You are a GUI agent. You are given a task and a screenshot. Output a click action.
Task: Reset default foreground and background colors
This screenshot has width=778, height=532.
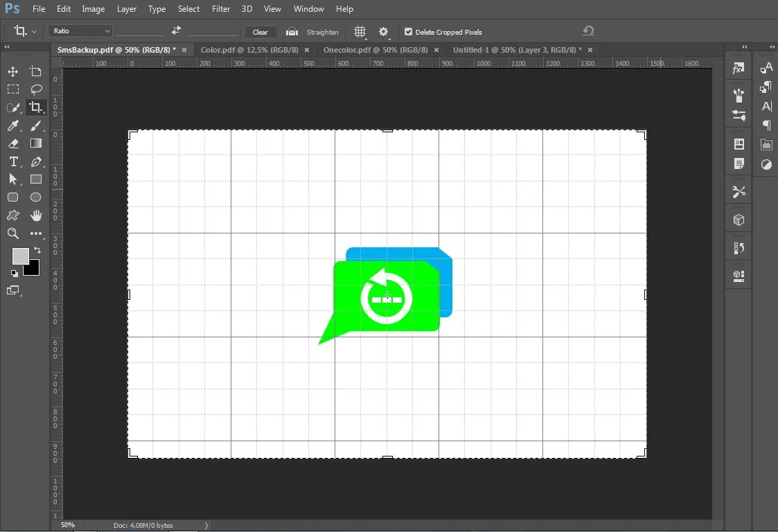pyautogui.click(x=15, y=273)
